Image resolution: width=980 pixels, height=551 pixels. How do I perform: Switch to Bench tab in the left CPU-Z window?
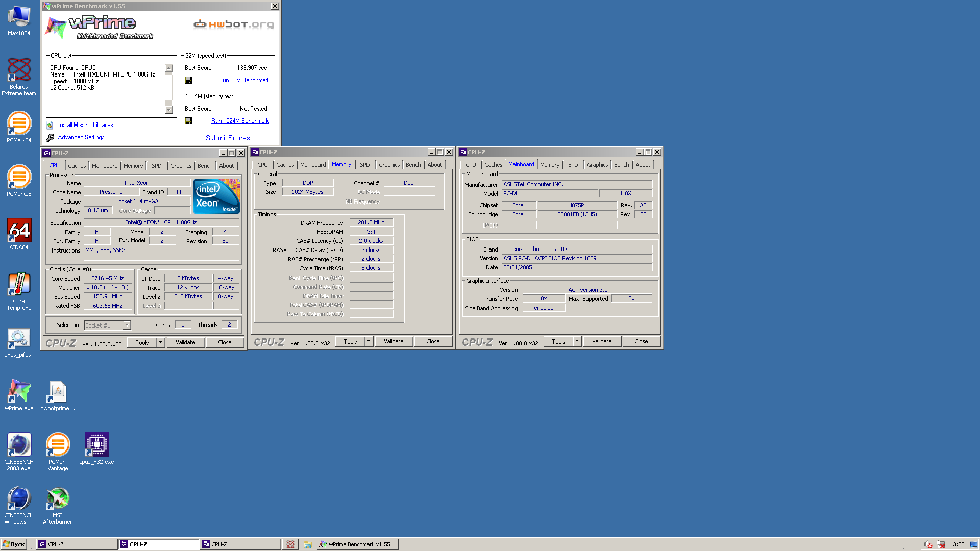point(205,166)
